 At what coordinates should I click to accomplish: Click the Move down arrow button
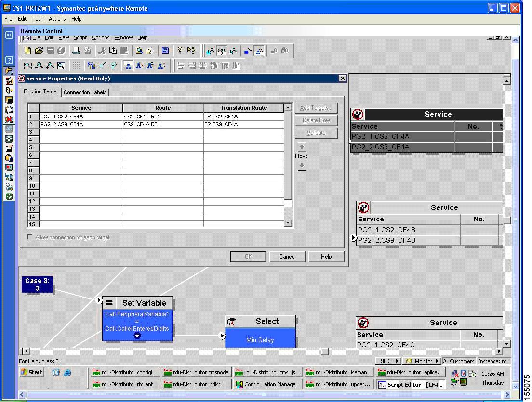click(x=302, y=166)
